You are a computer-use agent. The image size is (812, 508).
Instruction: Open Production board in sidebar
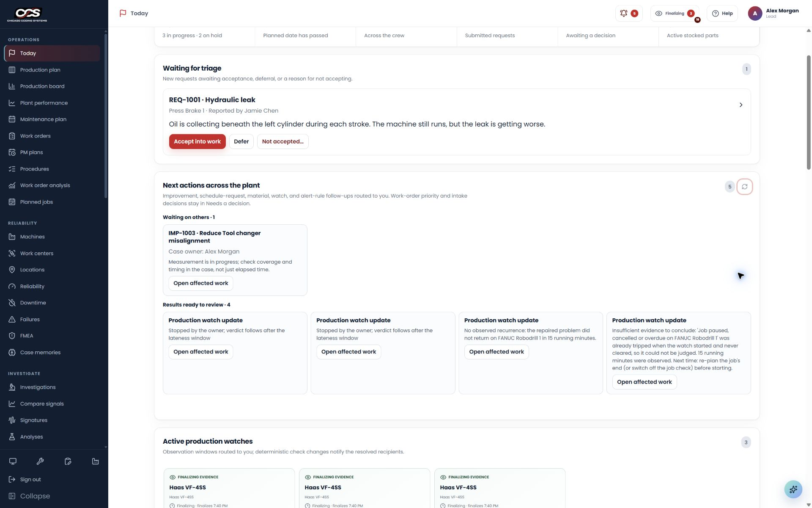coord(52,86)
